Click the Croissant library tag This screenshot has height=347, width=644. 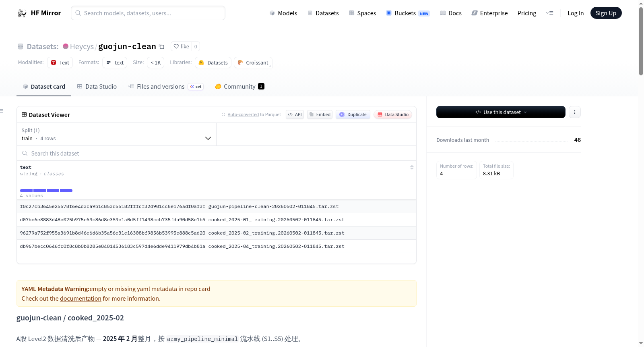[x=253, y=62]
